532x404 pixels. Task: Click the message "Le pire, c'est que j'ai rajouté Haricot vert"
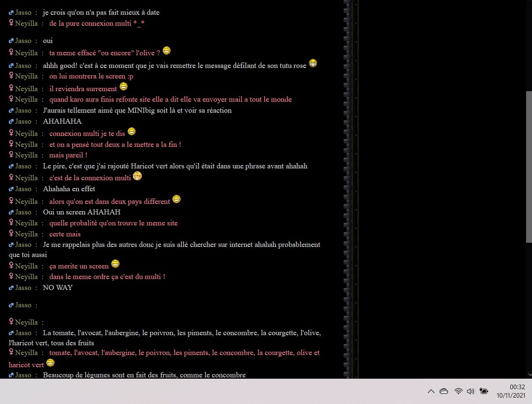[175, 166]
